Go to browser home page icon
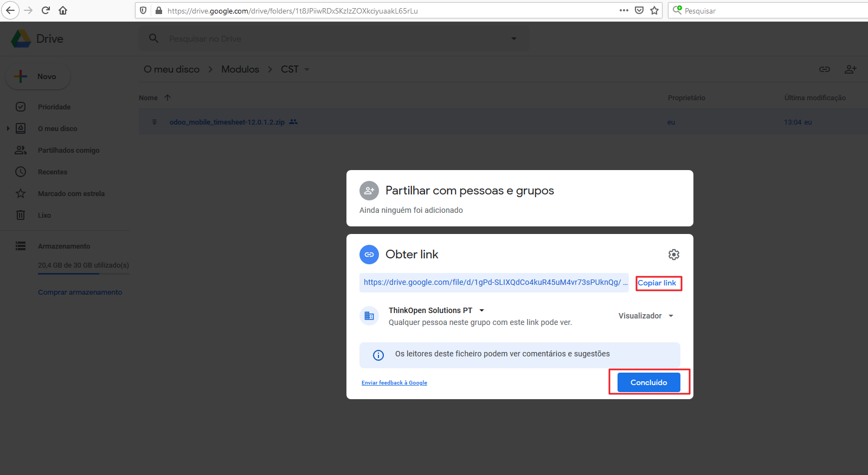The image size is (868, 475). (63, 10)
